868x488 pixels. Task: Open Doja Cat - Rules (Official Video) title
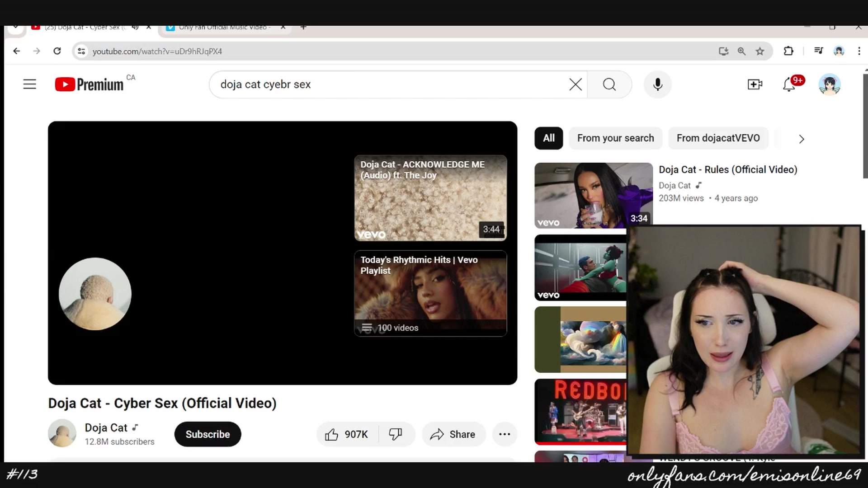click(x=728, y=169)
